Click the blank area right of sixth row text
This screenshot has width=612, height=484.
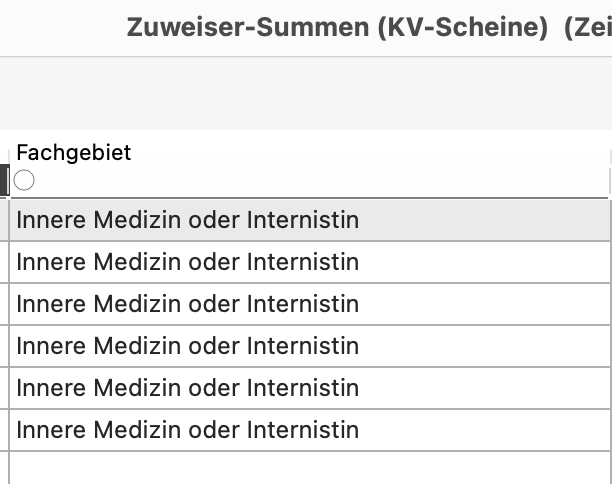coord(484,430)
